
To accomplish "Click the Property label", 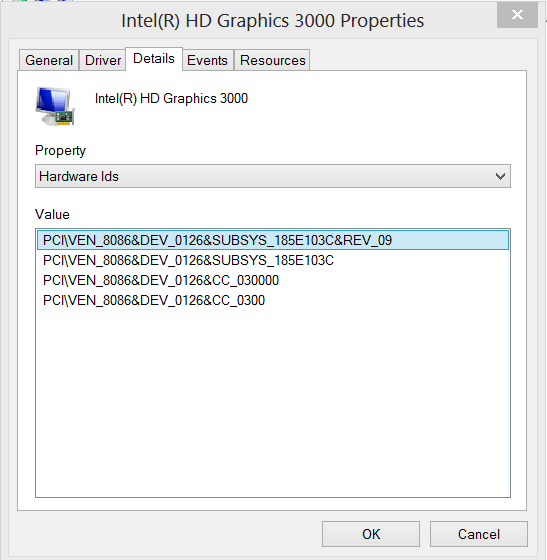I will (60, 151).
